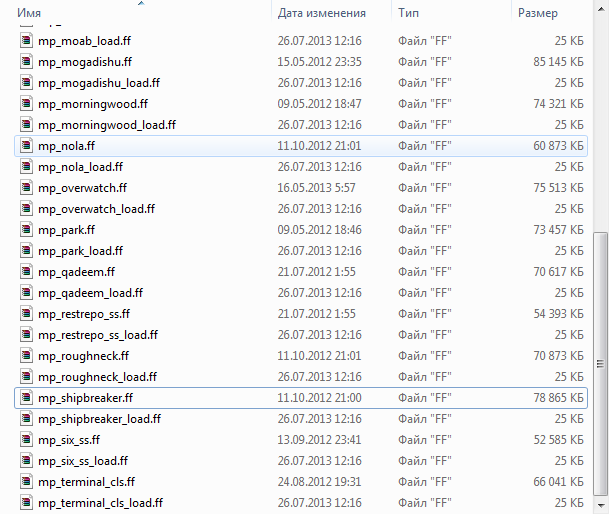This screenshot has width=610, height=514.
Task: Select mp_terminal_cls_load.ff in the list
Action: (x=100, y=503)
